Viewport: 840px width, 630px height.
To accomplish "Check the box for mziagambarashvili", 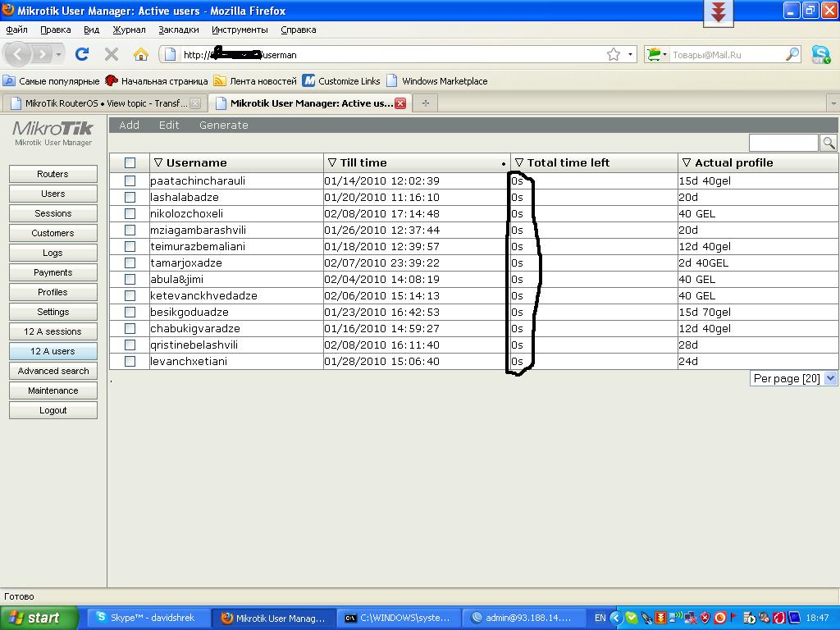I will click(130, 230).
